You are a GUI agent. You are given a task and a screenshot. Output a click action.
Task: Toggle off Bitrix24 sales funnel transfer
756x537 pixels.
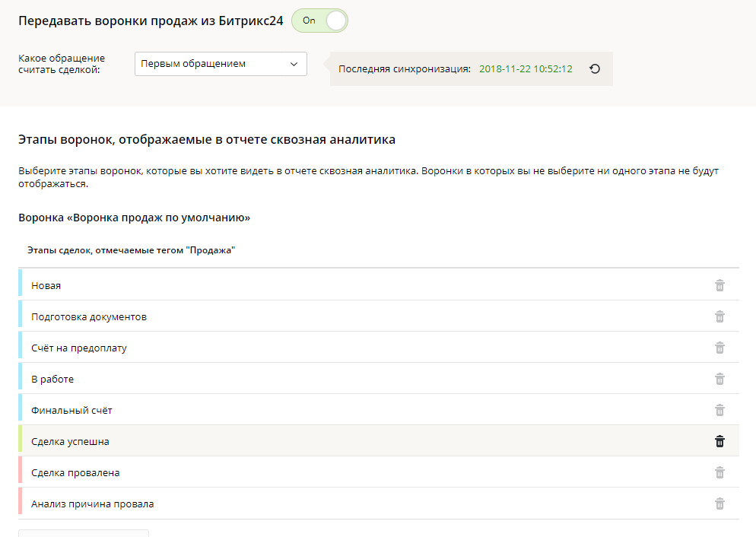tap(319, 21)
